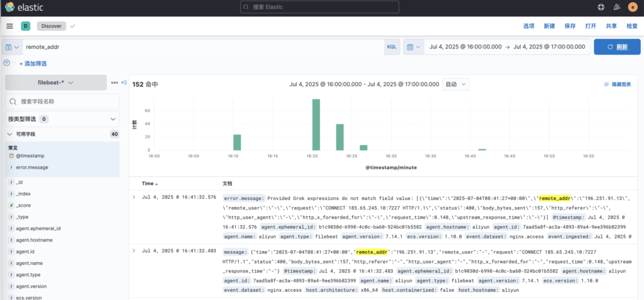
Task: Open the user avatar menu
Action: click(x=633, y=7)
